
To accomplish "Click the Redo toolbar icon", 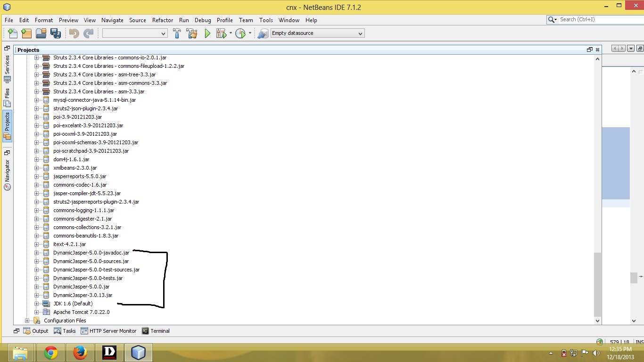I will pyautogui.click(x=88, y=33).
